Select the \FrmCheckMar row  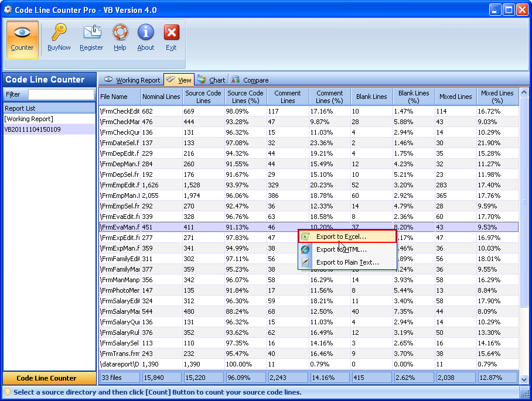[309, 122]
